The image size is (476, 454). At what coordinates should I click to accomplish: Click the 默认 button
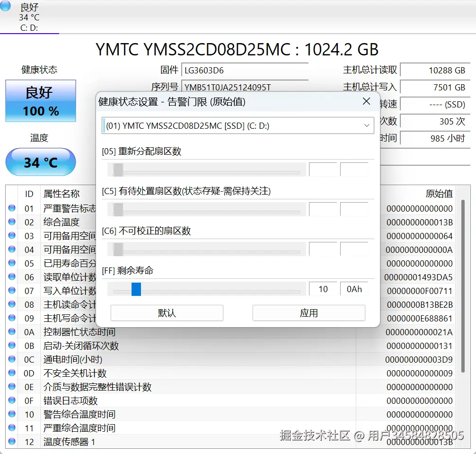coord(167,313)
